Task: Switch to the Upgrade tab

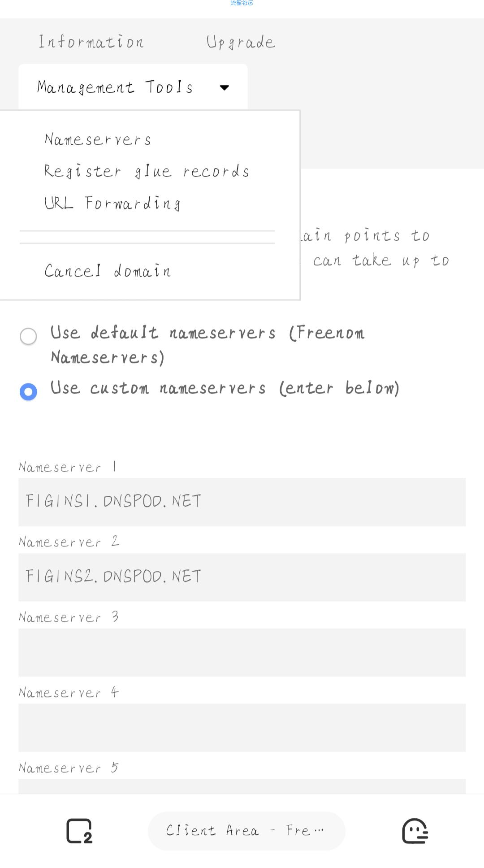Action: coord(241,42)
